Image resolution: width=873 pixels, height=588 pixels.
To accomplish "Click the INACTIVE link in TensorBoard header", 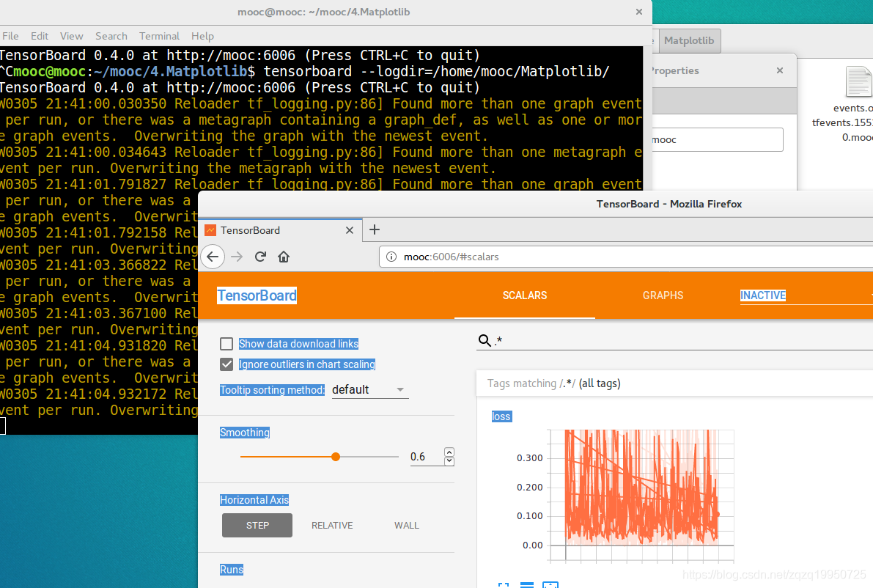I will tap(762, 295).
